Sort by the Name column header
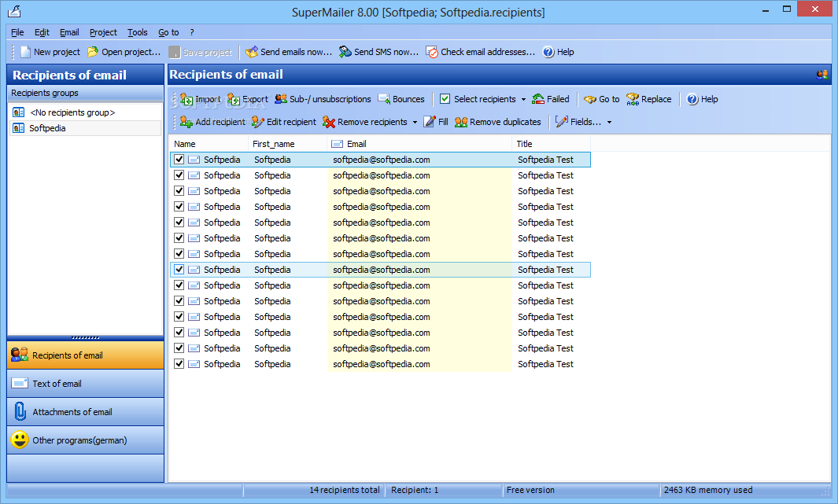 point(209,144)
